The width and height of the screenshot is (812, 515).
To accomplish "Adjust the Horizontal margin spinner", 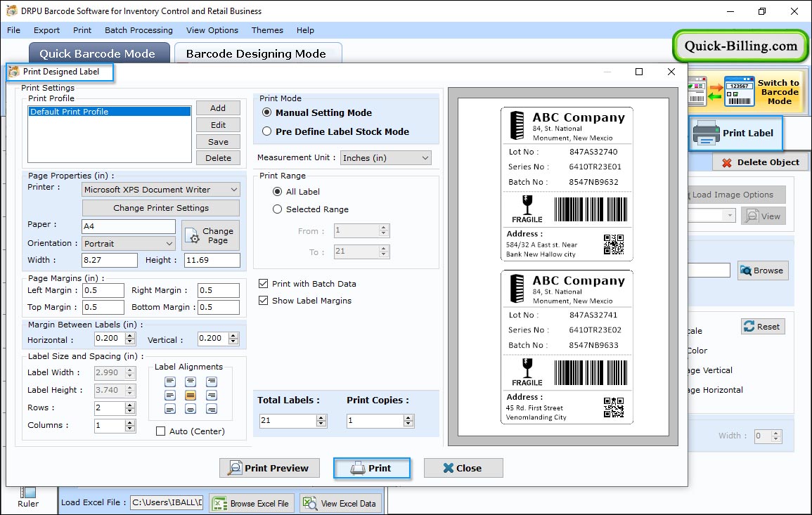I will pos(130,339).
